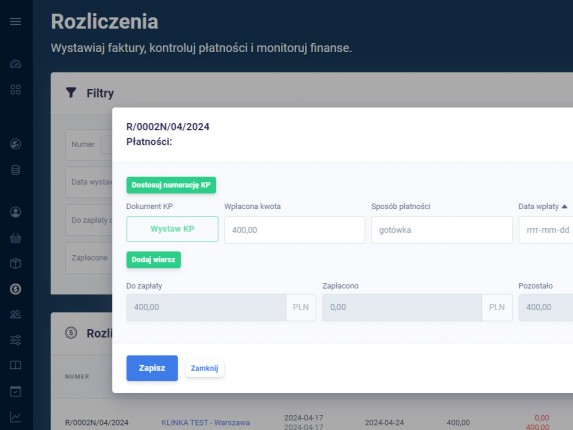This screenshot has height=430, width=573.
Task: Click the Dostosuj numerację KP button
Action: 171,185
